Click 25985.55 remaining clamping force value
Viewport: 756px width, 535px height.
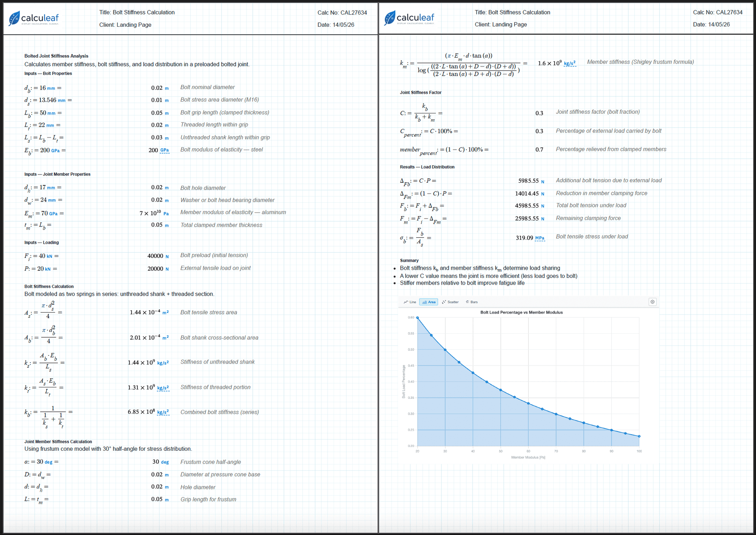point(527,218)
